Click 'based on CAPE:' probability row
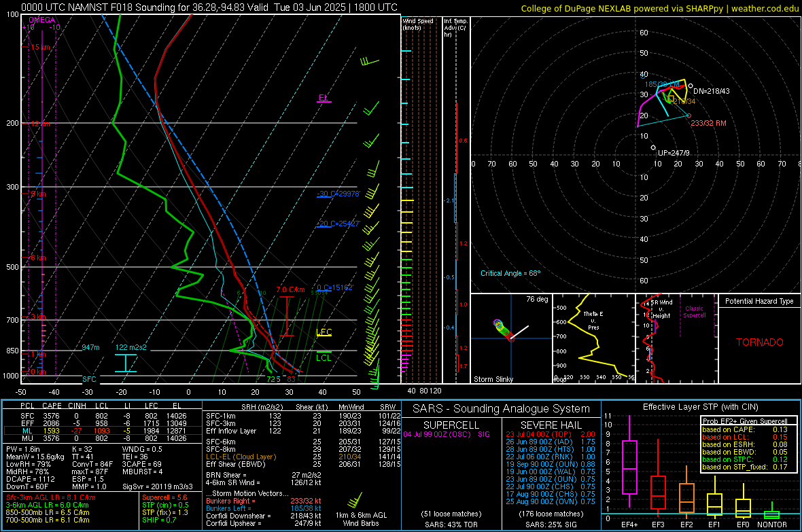The width and height of the screenshot is (802, 532). [745, 429]
